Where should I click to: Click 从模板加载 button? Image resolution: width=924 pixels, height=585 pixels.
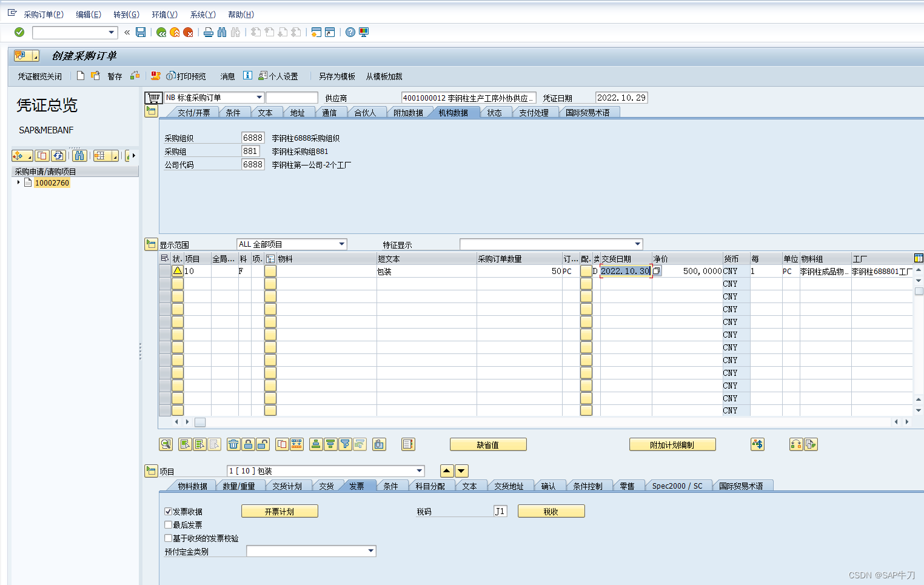pyautogui.click(x=384, y=76)
